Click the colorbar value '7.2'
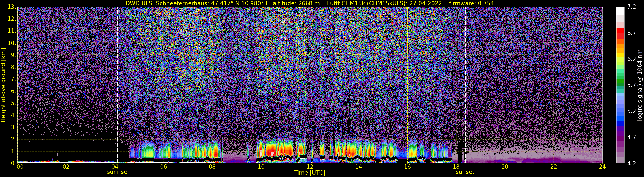 (632, 7)
